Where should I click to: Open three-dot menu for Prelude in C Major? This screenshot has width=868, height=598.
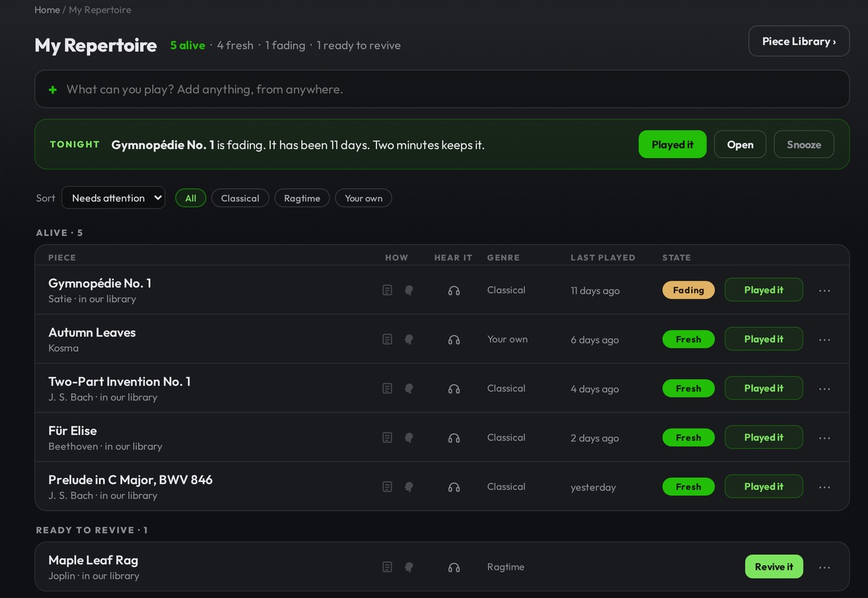(x=825, y=486)
